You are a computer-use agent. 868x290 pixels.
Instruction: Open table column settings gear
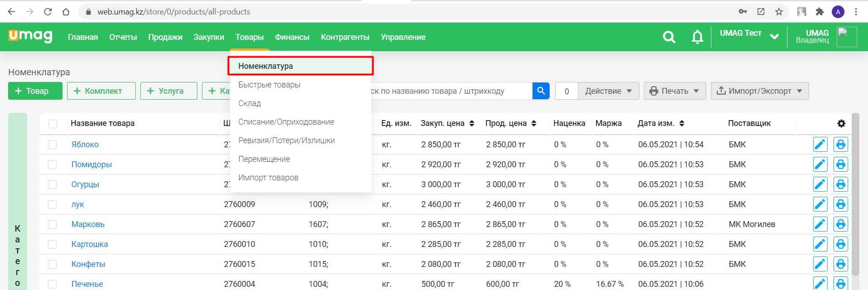click(841, 123)
